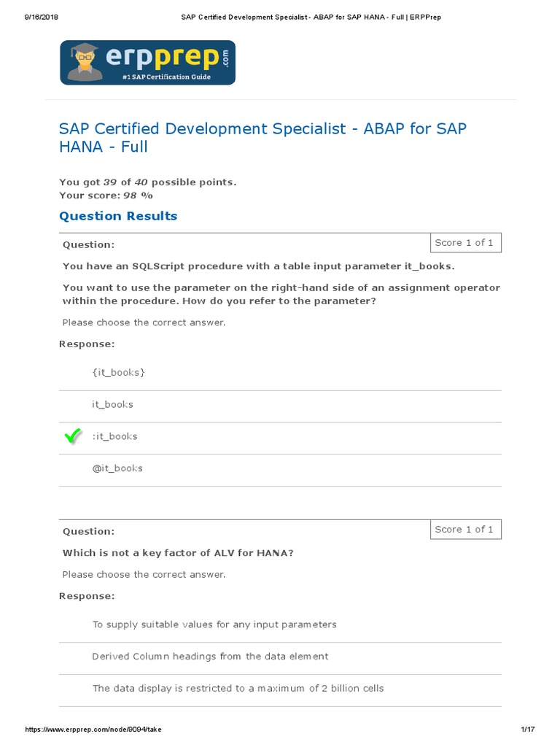The width and height of the screenshot is (560, 747).
Task: Click the ALV for HANA question text
Action: pos(178,553)
